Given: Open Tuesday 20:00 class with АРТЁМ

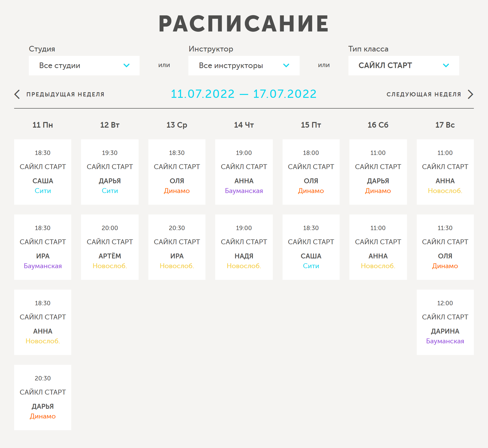Looking at the screenshot, I should point(110,247).
